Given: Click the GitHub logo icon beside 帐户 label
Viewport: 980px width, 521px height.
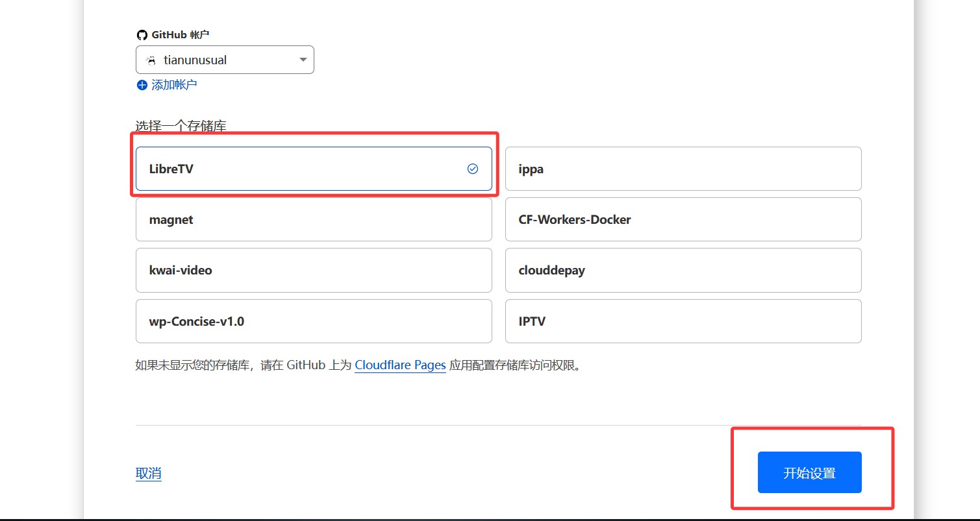Looking at the screenshot, I should [x=142, y=35].
